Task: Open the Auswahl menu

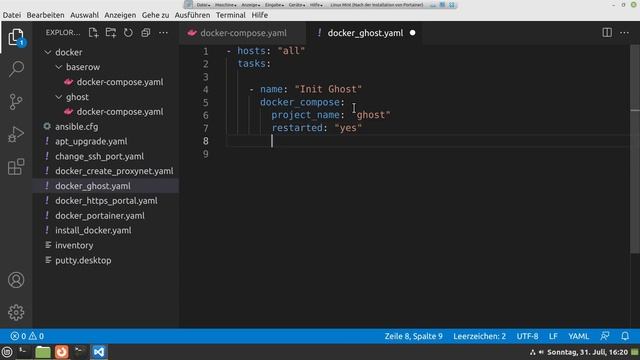Action: [x=84, y=15]
